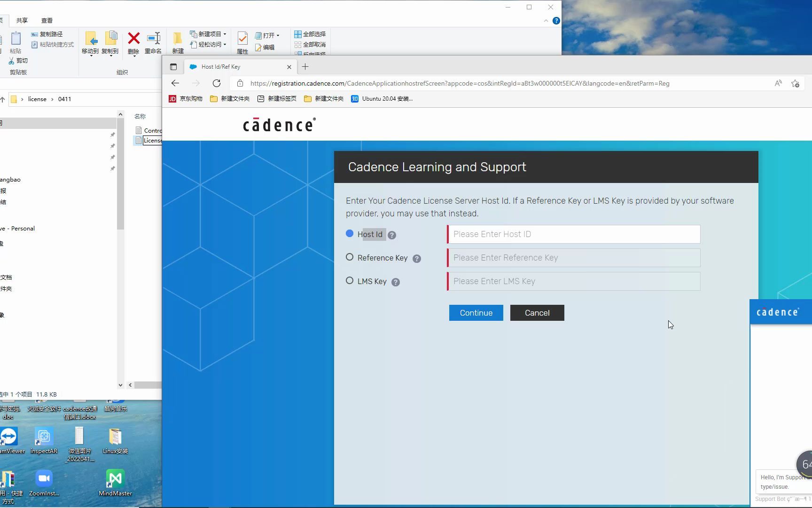812x508 pixels.
Task: Select the LMS Key radio button
Action: pyautogui.click(x=350, y=281)
